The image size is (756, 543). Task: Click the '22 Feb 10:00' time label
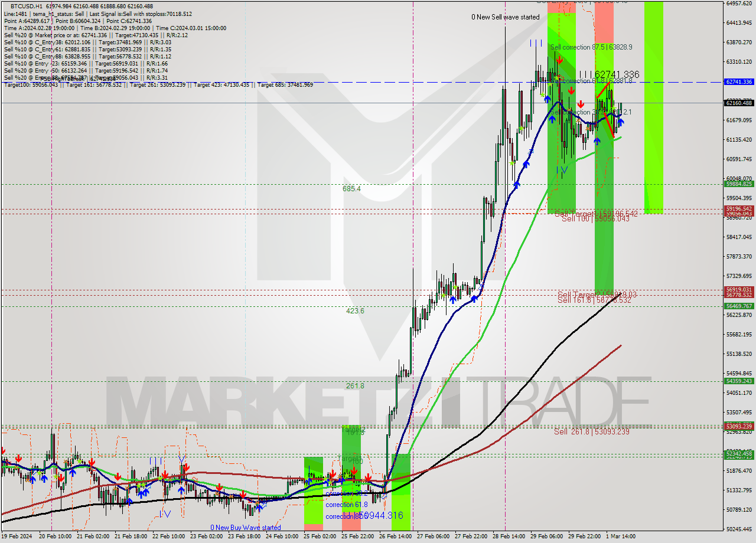169,537
